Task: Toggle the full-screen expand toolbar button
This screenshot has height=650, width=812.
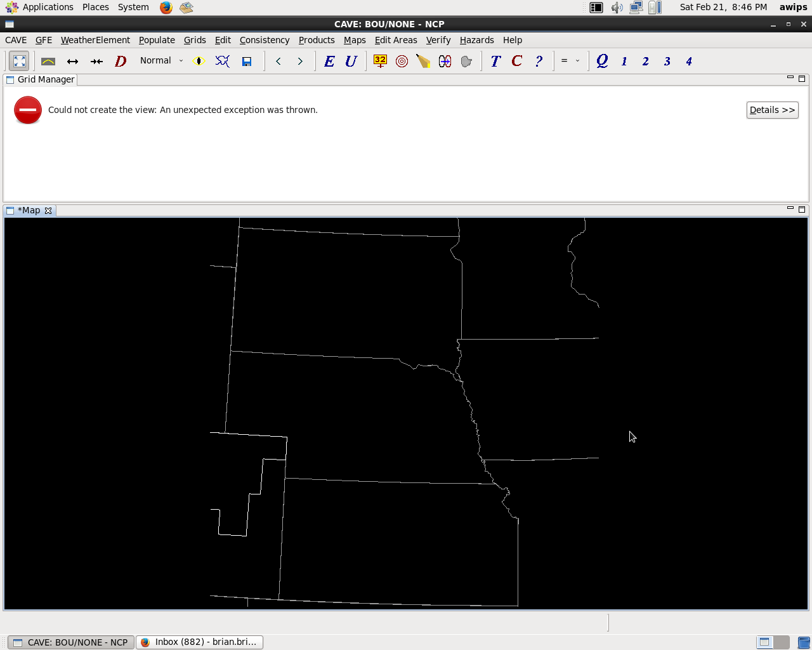Action: click(20, 62)
